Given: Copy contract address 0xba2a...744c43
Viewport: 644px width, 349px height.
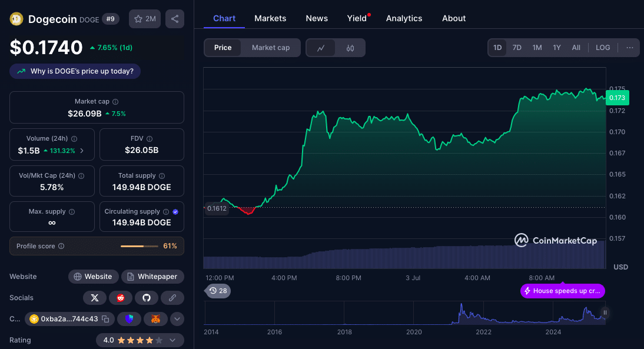Looking at the screenshot, I should click(105, 319).
